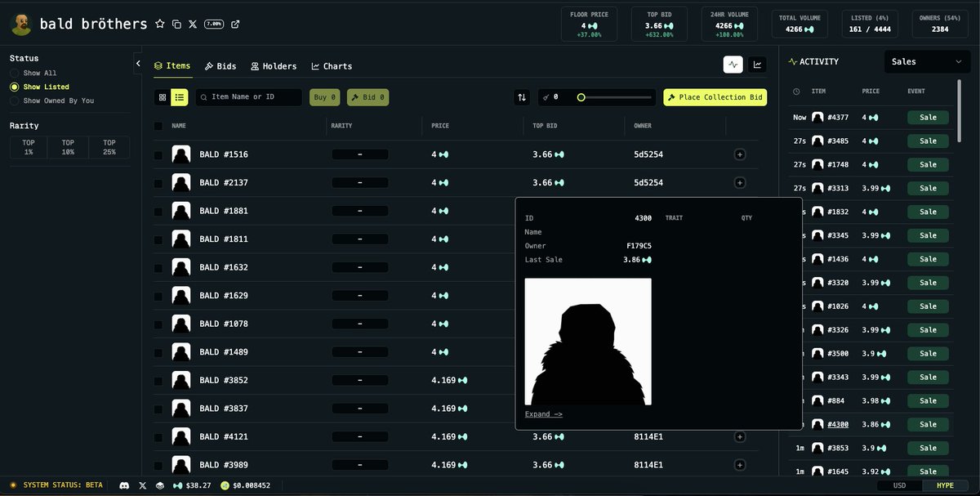
Task: Copy the collection address with the copy icon
Action: point(176,25)
